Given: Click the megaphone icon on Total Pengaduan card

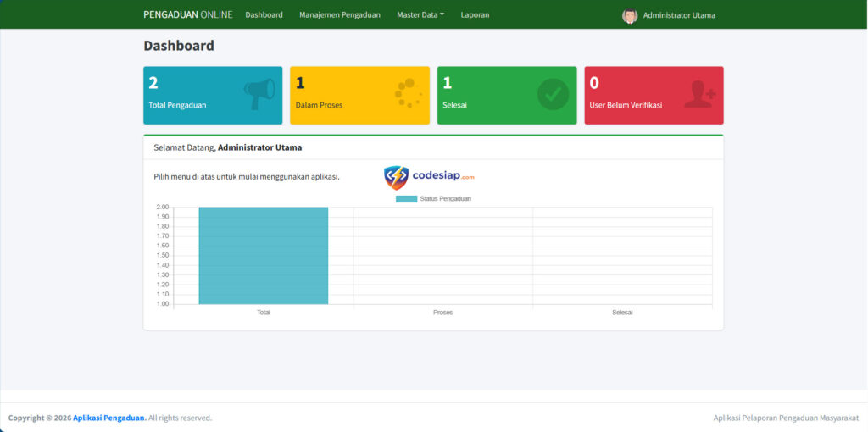Looking at the screenshot, I should click(x=259, y=94).
